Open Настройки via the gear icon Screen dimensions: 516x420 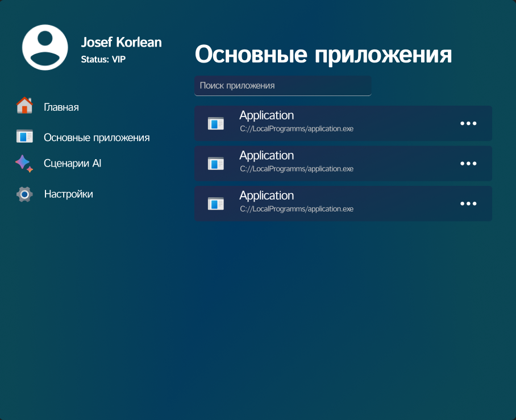[x=24, y=194]
